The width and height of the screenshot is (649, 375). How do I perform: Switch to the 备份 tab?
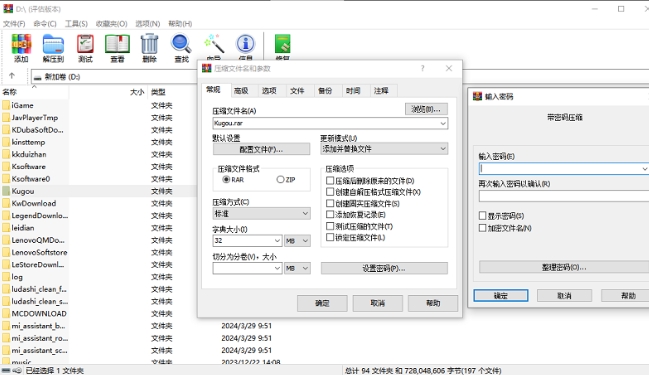(x=325, y=91)
